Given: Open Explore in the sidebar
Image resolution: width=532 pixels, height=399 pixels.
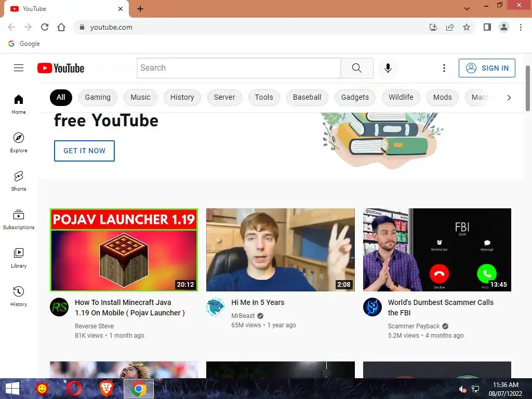Looking at the screenshot, I should coord(19,142).
